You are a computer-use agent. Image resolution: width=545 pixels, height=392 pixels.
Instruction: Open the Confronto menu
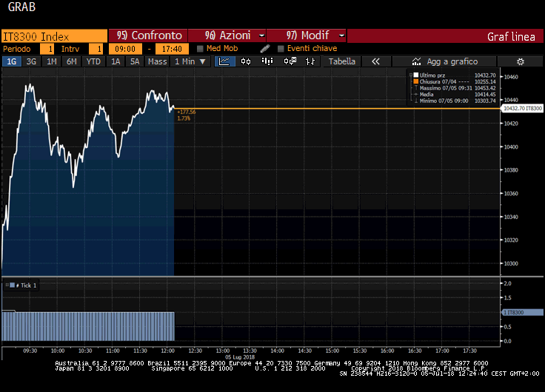[149, 36]
